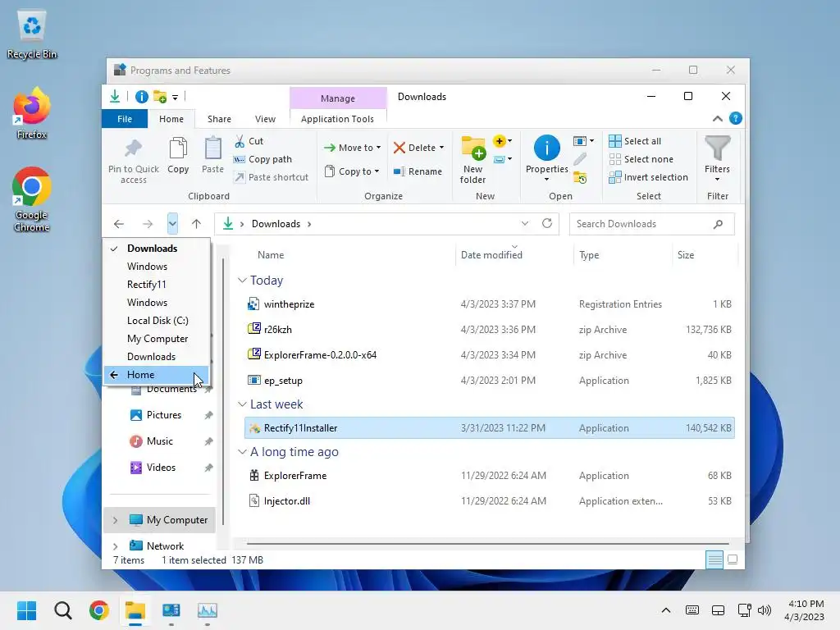Viewport: 840px width, 630px height.
Task: Navigate back with the back arrow
Action: point(119,224)
